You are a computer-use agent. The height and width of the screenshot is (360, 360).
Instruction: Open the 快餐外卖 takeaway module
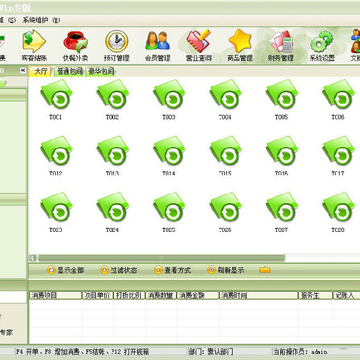75,46
